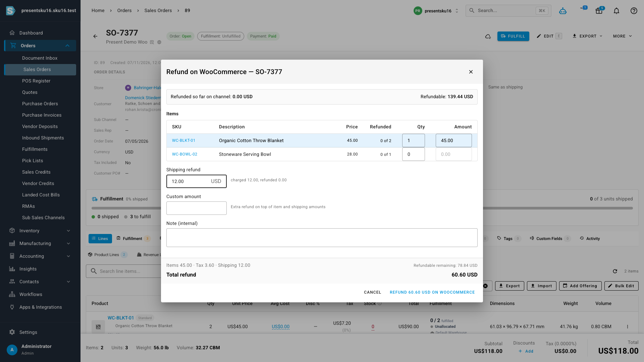Click the Custom amount input
644x362 pixels.
click(x=196, y=208)
